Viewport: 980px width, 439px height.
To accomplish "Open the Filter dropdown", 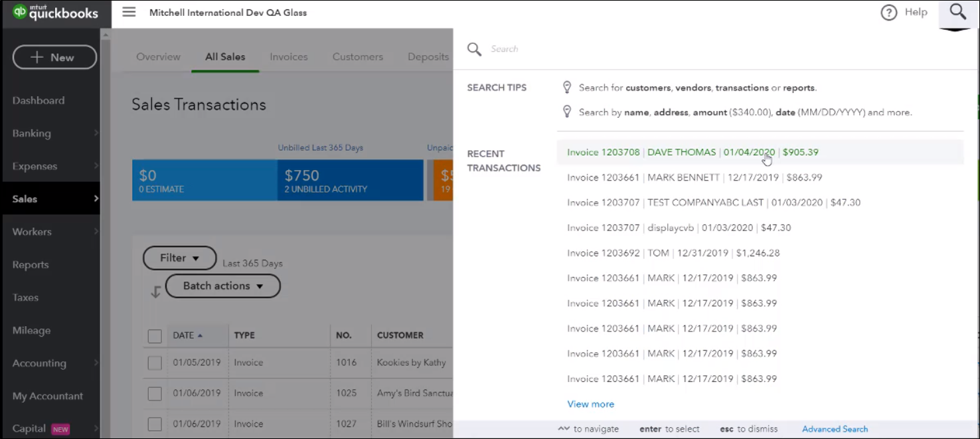I will tap(180, 258).
